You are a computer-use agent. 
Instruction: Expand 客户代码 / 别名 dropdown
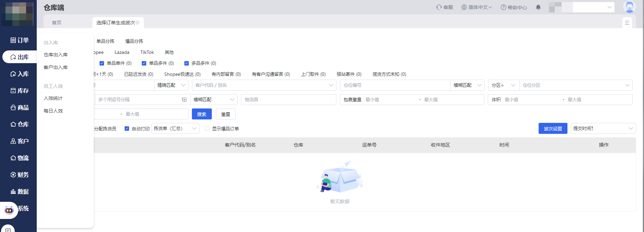point(264,85)
